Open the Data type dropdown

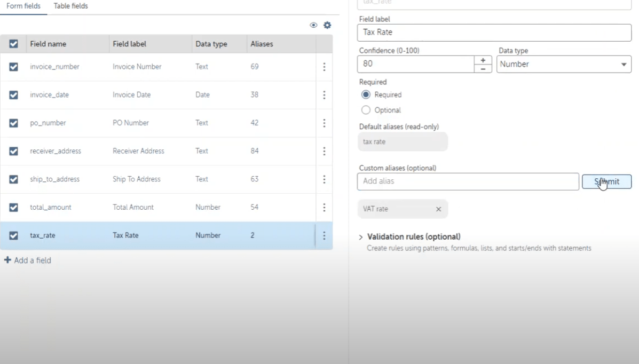tap(564, 64)
